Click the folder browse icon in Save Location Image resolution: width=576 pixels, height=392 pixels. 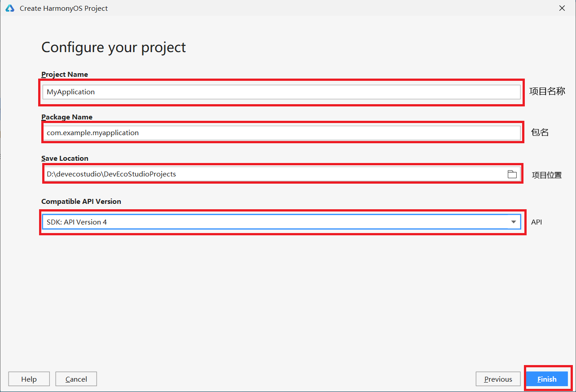tap(512, 174)
